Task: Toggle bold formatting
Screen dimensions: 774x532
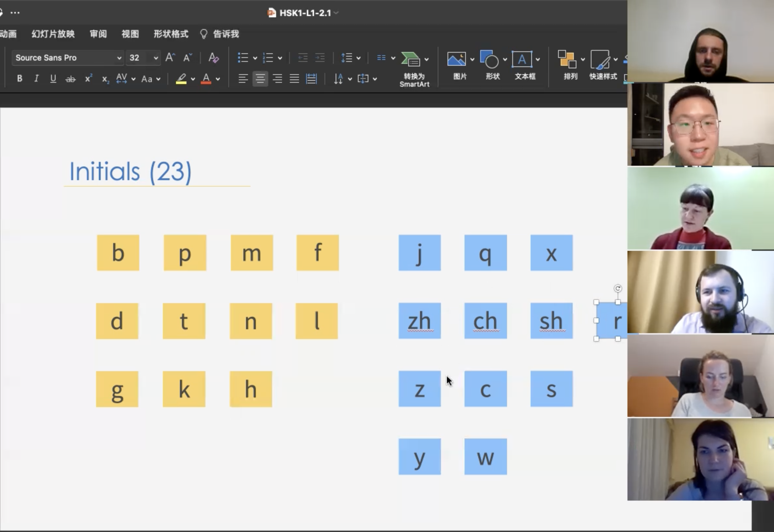Action: pos(20,79)
